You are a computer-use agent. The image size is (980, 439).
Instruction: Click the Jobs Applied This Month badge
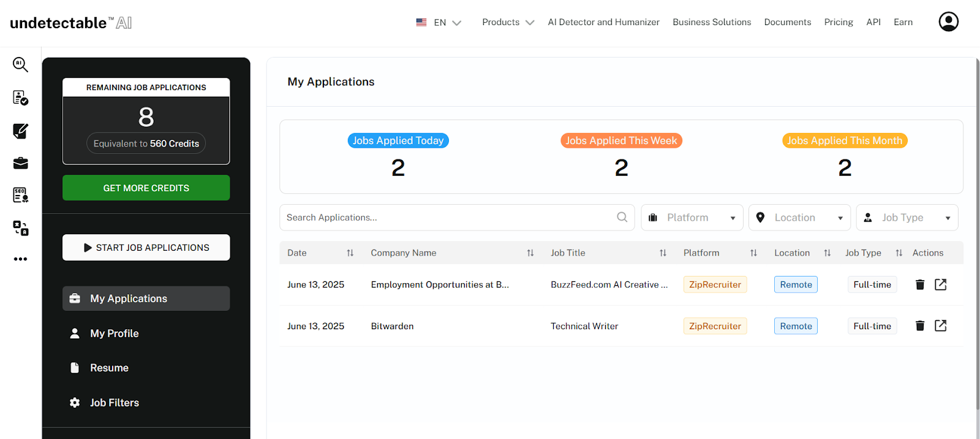tap(845, 140)
